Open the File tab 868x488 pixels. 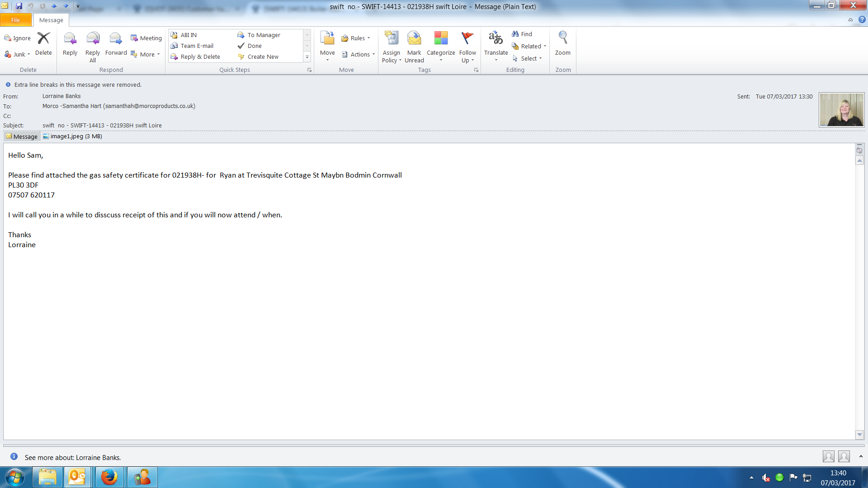[x=15, y=20]
